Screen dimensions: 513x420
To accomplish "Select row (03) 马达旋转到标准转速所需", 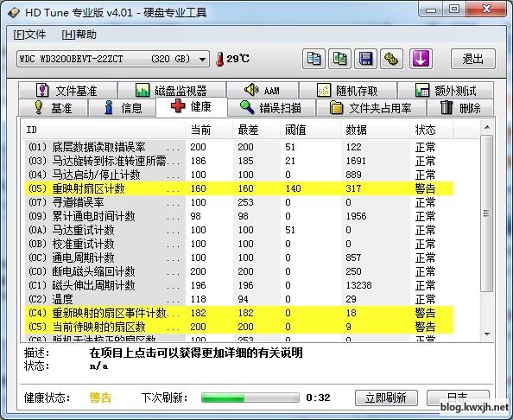I will (239, 161).
